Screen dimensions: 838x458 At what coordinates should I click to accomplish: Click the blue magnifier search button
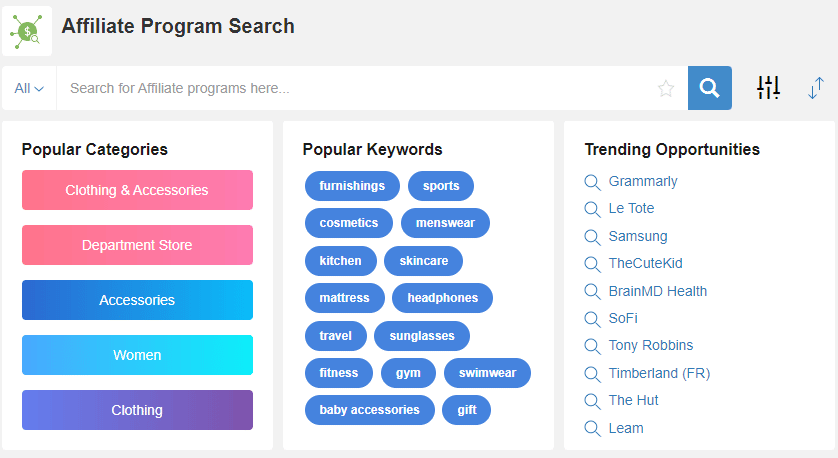709,88
